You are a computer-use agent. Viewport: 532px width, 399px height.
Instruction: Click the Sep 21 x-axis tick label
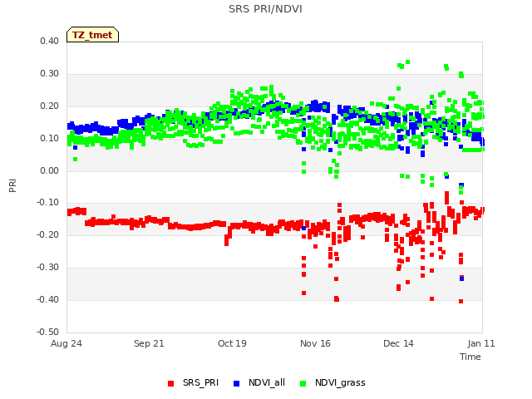click(x=149, y=343)
